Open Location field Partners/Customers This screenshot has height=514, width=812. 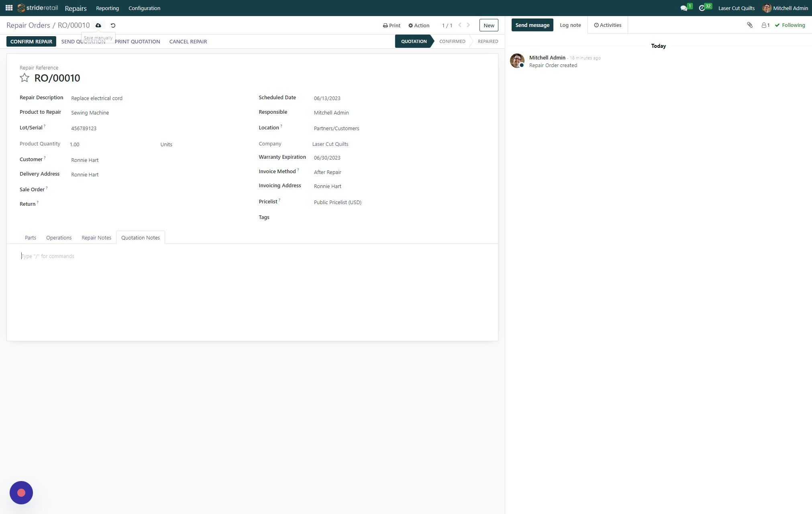point(399,128)
